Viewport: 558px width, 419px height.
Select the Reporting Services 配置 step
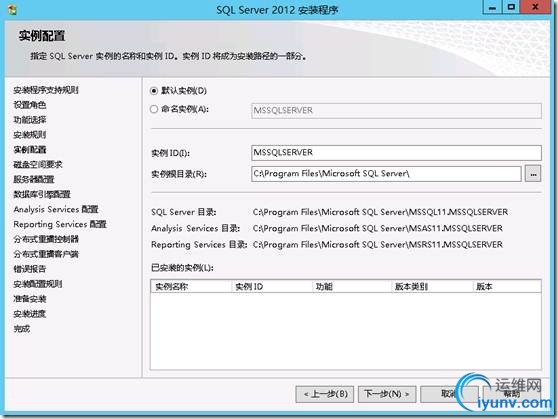pyautogui.click(x=60, y=224)
